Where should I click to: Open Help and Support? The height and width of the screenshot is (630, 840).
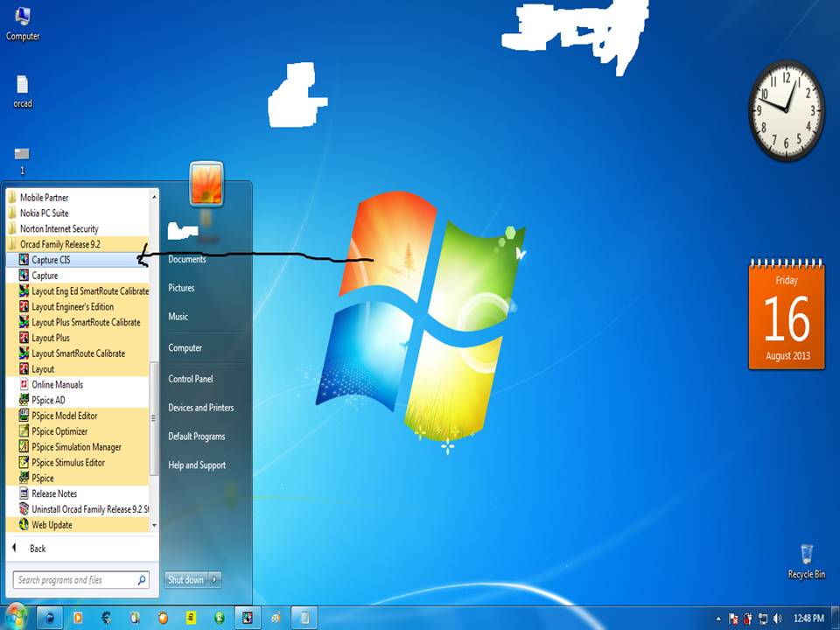pyautogui.click(x=197, y=465)
